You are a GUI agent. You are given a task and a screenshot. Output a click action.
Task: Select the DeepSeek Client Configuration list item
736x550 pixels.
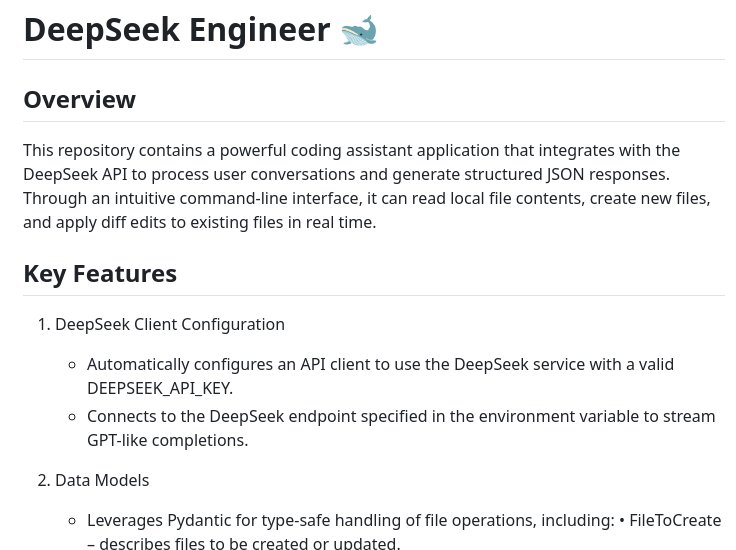point(170,324)
